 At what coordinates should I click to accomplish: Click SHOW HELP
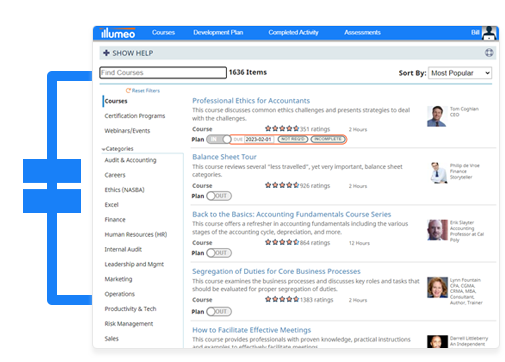[133, 53]
